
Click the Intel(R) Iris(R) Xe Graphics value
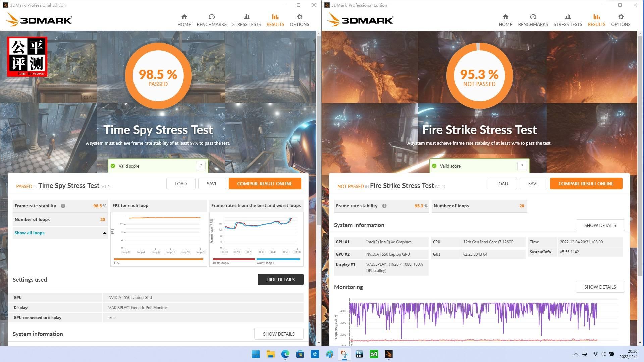pyautogui.click(x=388, y=242)
